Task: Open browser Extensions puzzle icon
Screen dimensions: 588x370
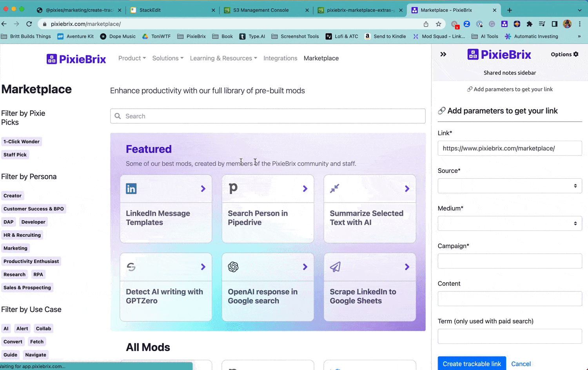Action: pos(529,24)
